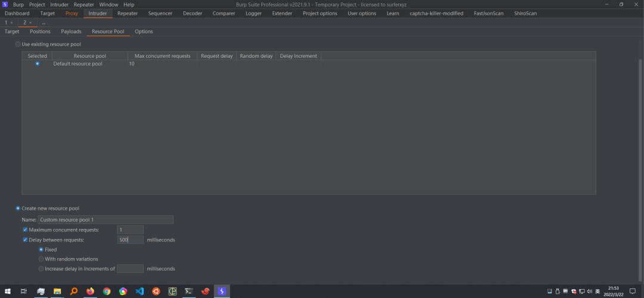Viewport: 644px width, 298px height.
Task: Open the Window menu
Action: [109, 5]
